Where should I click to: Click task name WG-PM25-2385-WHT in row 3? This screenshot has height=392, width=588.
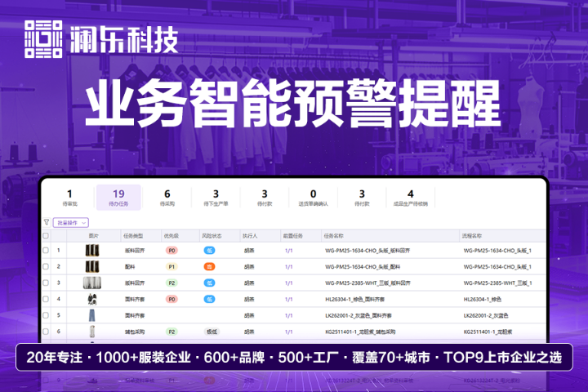(367, 283)
